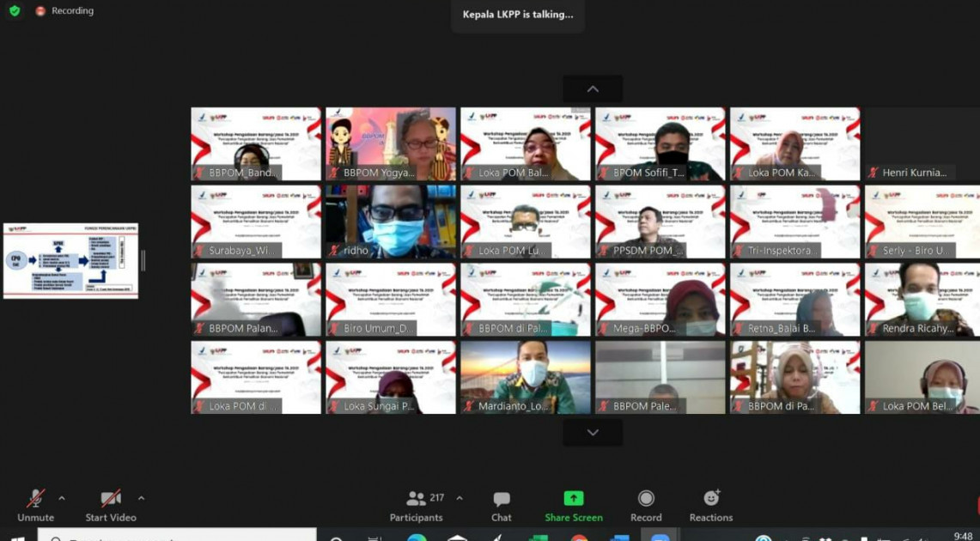Click the green encryption shield icon

(15, 11)
